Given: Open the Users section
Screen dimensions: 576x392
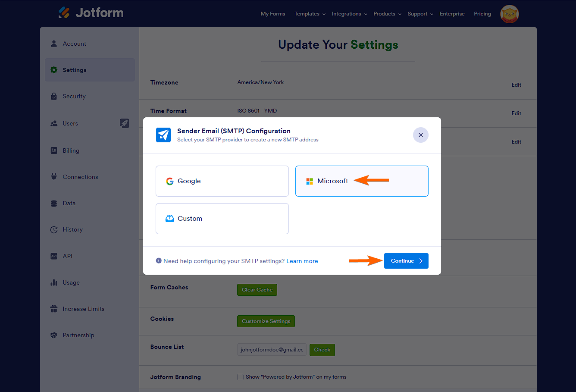Looking at the screenshot, I should [90, 123].
